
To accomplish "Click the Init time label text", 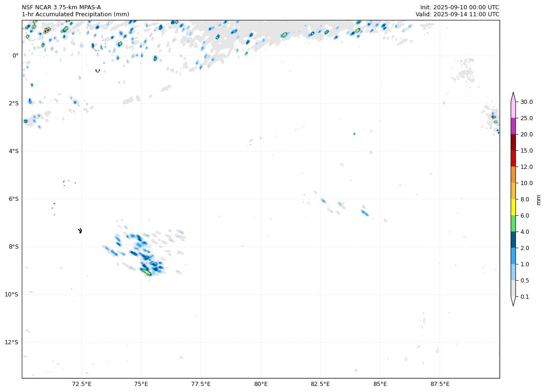I will point(459,7).
